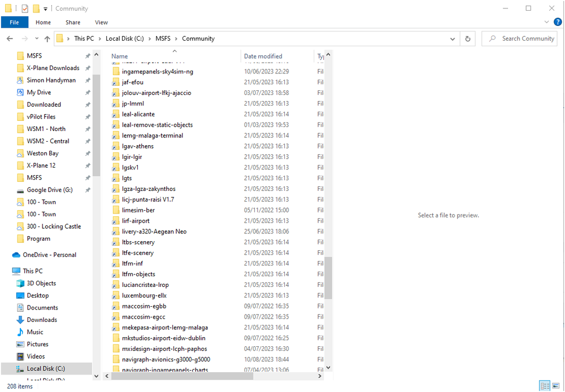Unpin MSFS from Quick access

pyautogui.click(x=88, y=55)
